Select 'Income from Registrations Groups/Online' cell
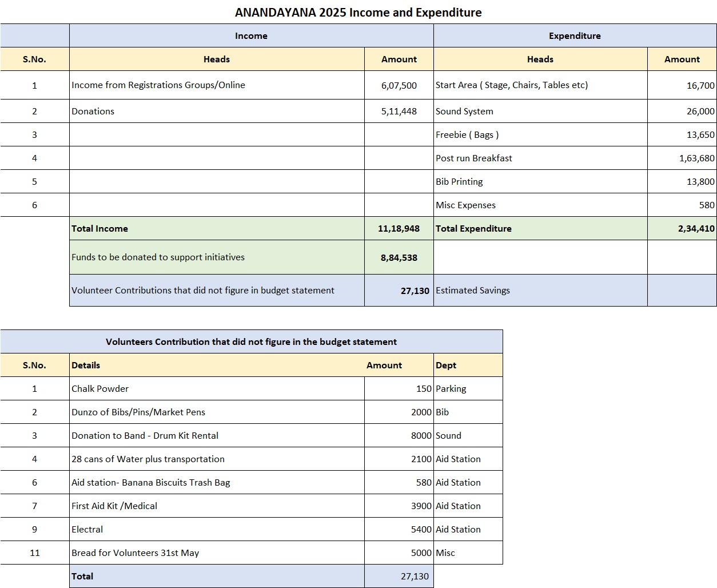The height and width of the screenshot is (588, 717). click(217, 85)
